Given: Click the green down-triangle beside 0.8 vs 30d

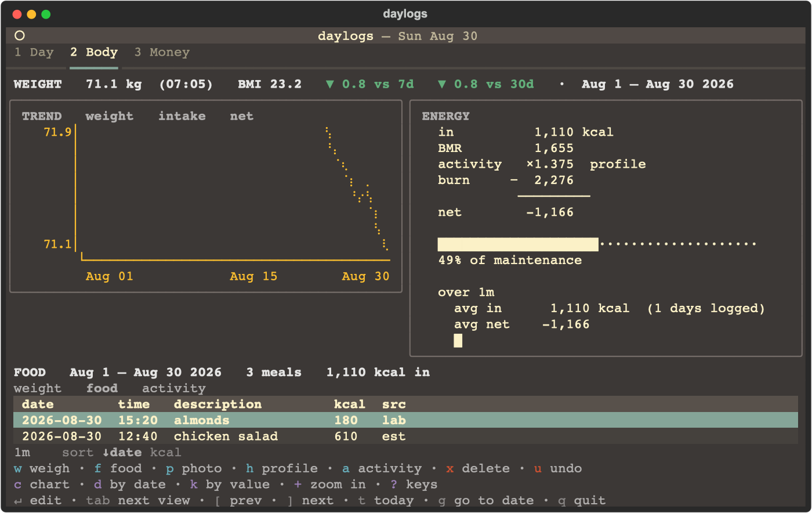Looking at the screenshot, I should coord(442,84).
